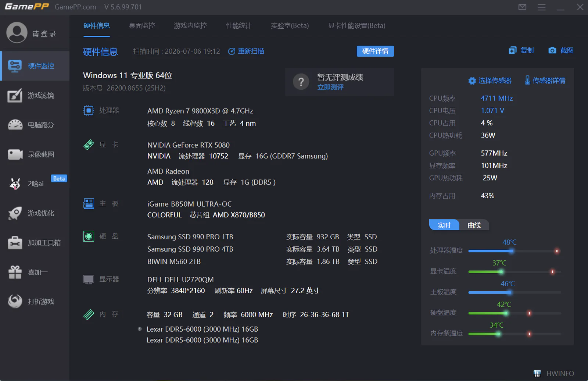
Task: Click the 传感器详情 thermometer icon
Action: point(527,80)
